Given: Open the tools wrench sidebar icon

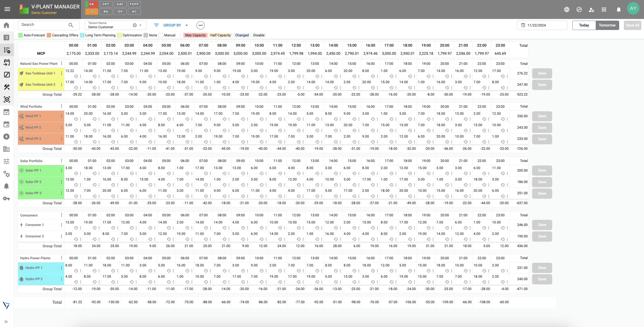Looking at the screenshot, I should coord(7,87).
